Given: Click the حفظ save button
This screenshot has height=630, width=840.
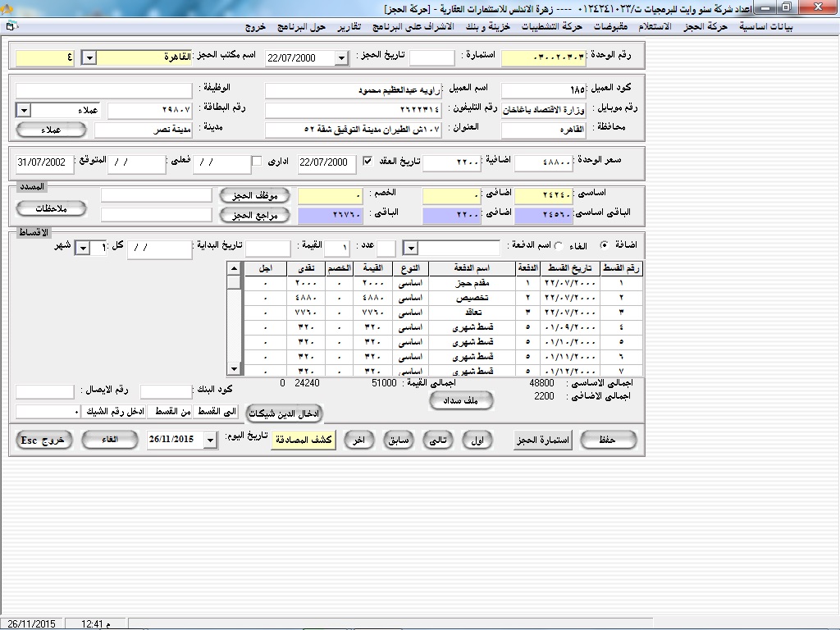Looking at the screenshot, I should pyautogui.click(x=608, y=440).
